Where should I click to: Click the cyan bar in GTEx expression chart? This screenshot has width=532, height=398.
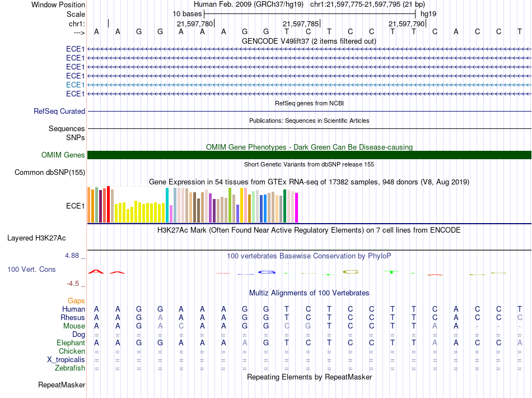[x=167, y=205]
